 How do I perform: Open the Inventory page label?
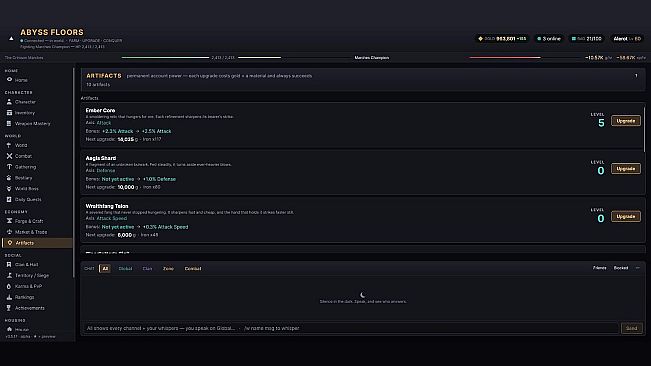(25, 113)
